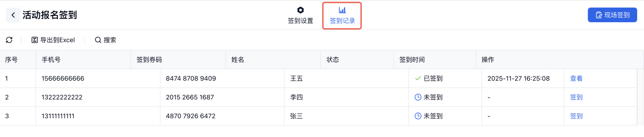644x137 pixels.
Task: Click the back arrow icon
Action: coord(13,15)
